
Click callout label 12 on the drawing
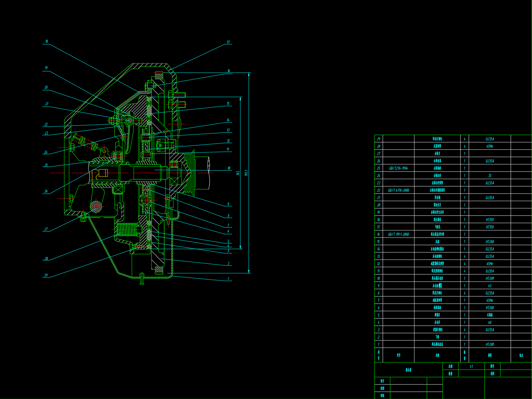[x=228, y=141]
